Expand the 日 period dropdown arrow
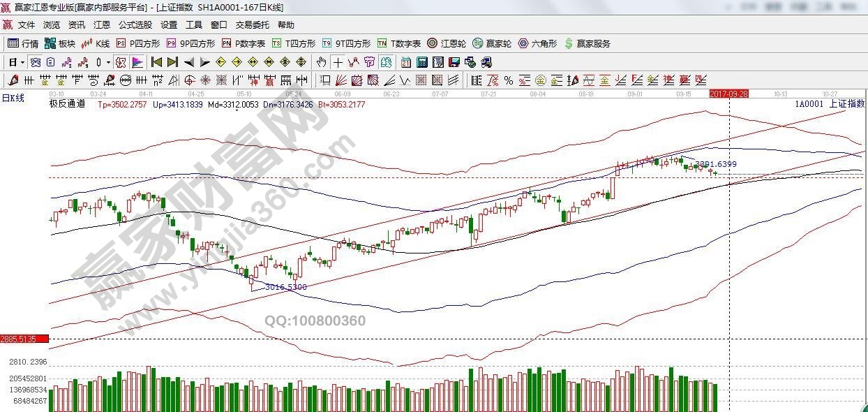Image resolution: width=868 pixels, height=412 pixels. (x=22, y=62)
